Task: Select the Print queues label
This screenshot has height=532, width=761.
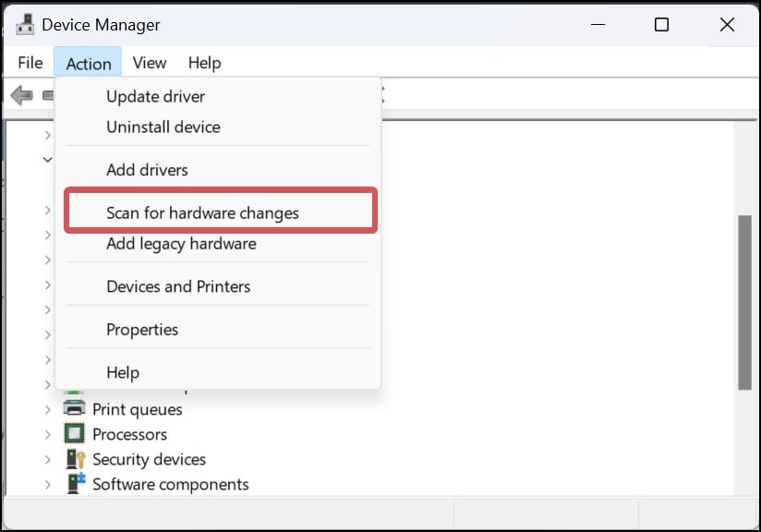Action: point(138,409)
